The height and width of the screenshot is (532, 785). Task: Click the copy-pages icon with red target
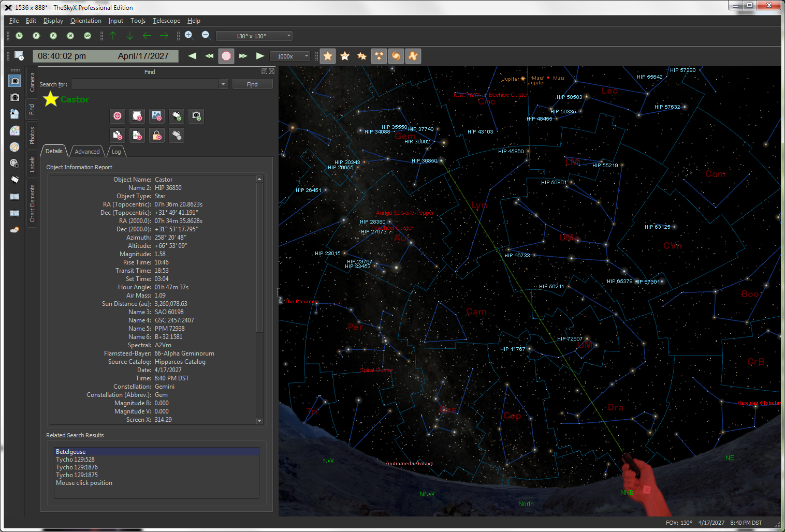pos(118,136)
